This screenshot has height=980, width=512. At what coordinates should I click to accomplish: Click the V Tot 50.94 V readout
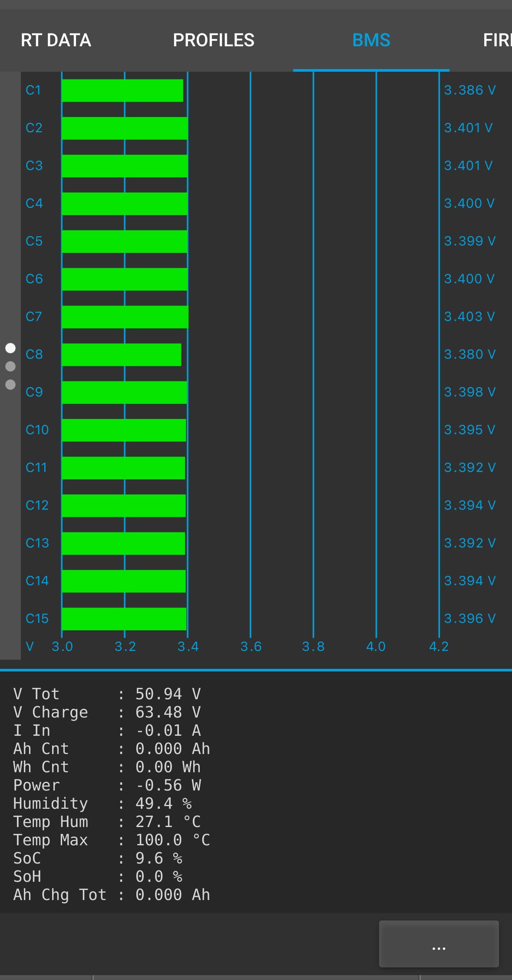point(107,694)
